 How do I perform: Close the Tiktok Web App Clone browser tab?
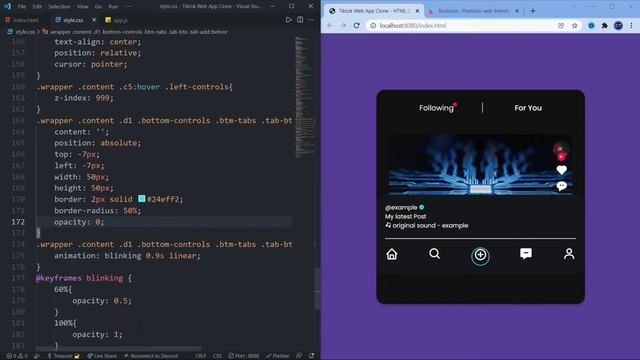click(417, 11)
